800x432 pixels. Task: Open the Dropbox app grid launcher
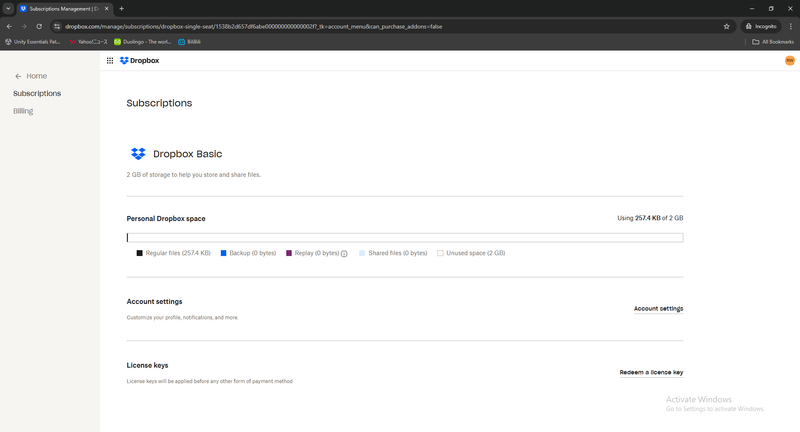tap(110, 61)
